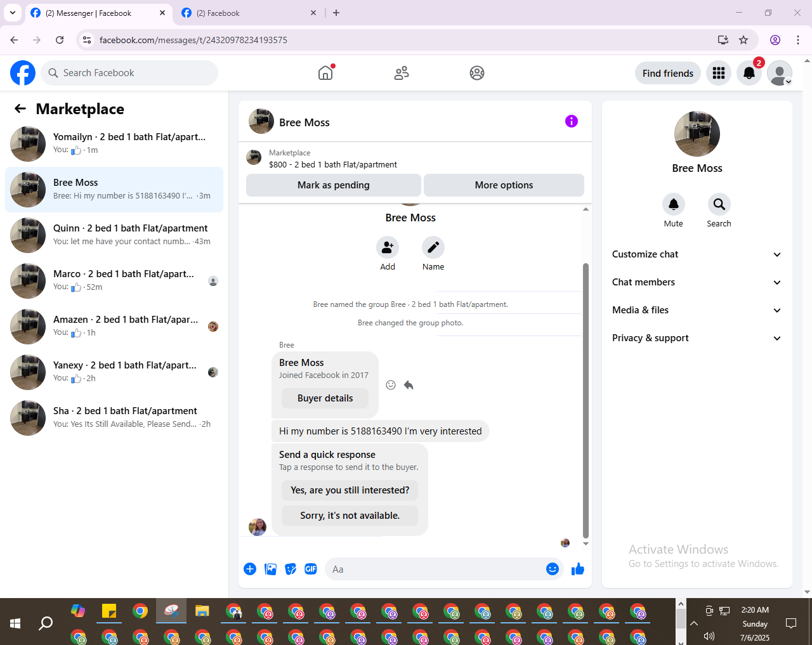This screenshot has height=645, width=812.
Task: Open more actions plus icon in composer
Action: click(250, 569)
